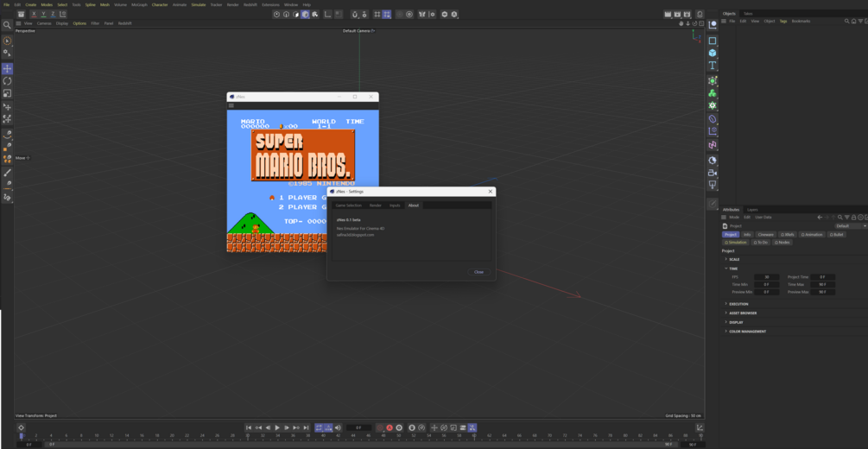Add a Cube primitive from object palette
Image resolution: width=868 pixels, height=449 pixels.
[713, 54]
